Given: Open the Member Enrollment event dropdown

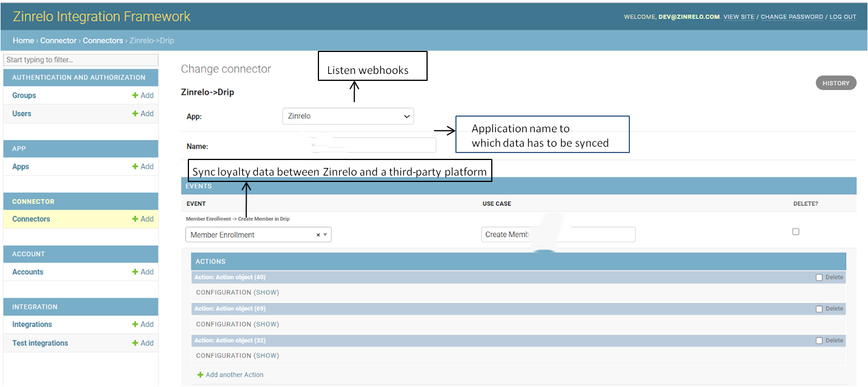Looking at the screenshot, I should pos(258,235).
